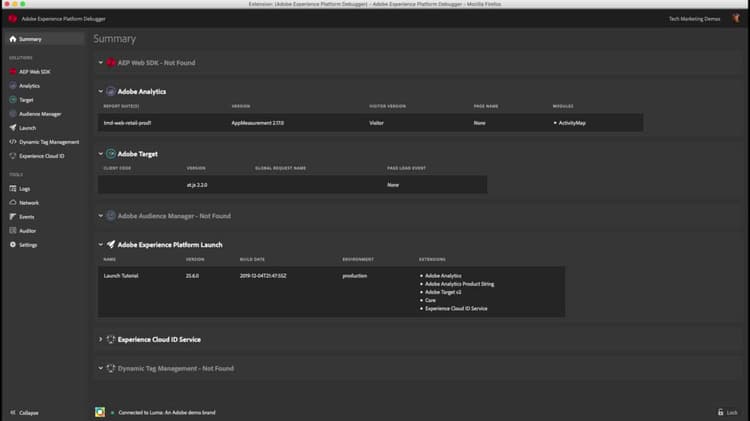Select the Events menu label
This screenshot has width=750, height=421.
tap(27, 217)
